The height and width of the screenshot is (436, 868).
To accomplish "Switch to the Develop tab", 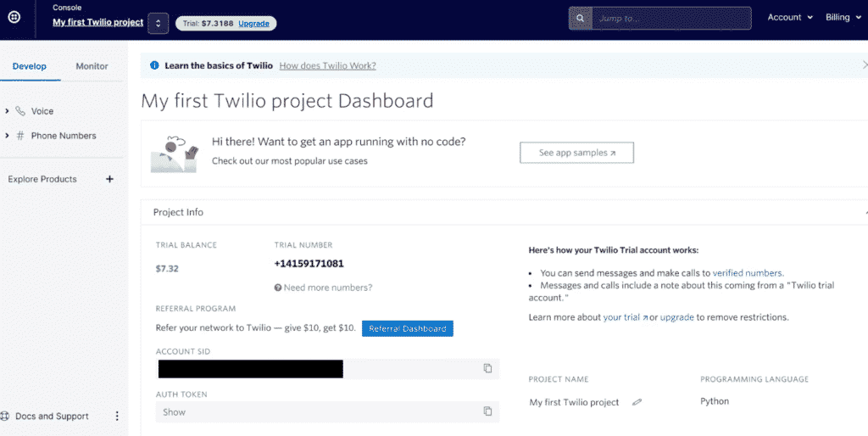I will (x=30, y=66).
